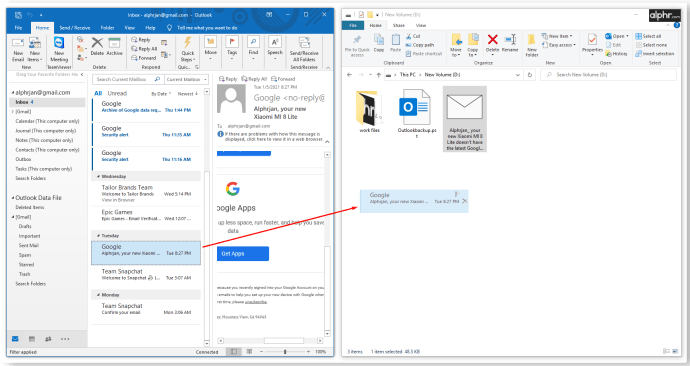This screenshot has width=690, height=366.
Task: Click Reply in reading pane header
Action: [228, 79]
